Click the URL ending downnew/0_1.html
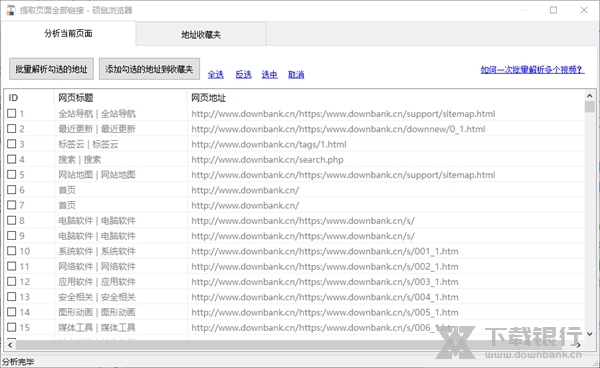600x368 pixels. [338, 129]
